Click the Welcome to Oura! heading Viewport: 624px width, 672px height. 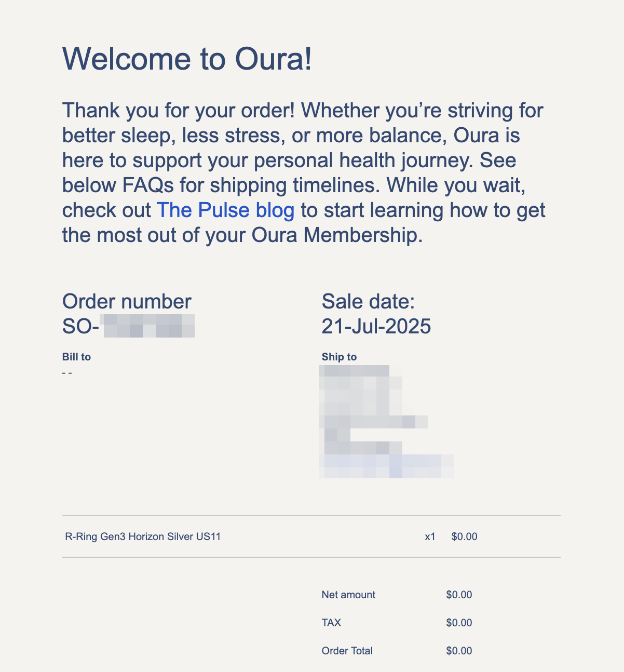tap(187, 58)
